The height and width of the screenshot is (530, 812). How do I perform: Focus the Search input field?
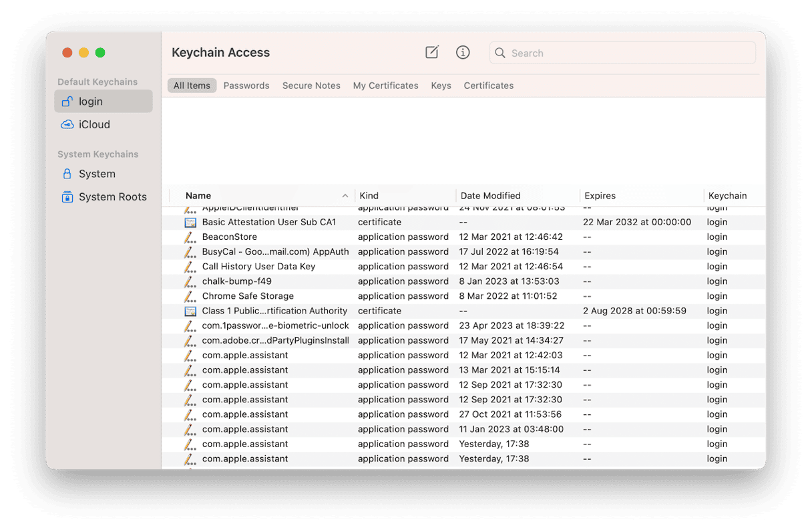click(x=628, y=53)
